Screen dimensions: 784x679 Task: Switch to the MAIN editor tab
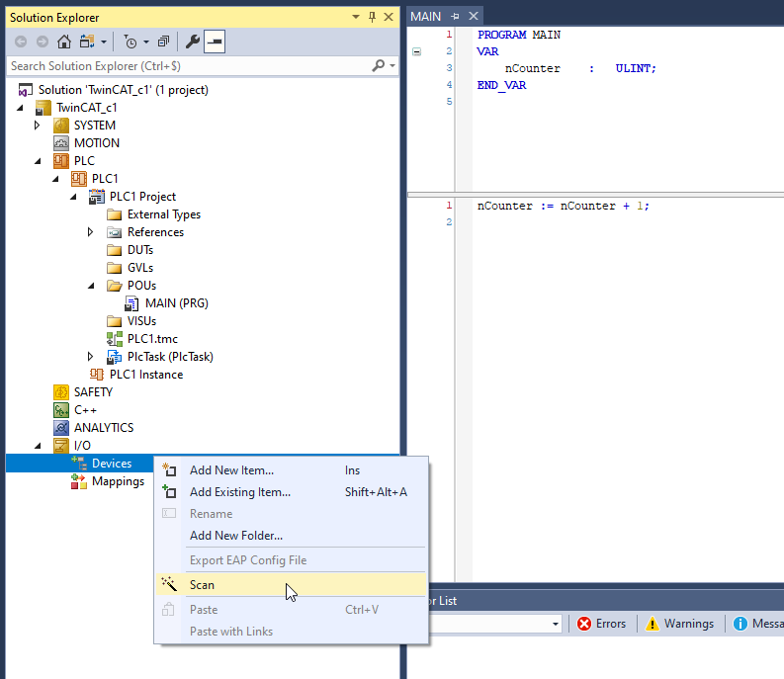point(426,17)
